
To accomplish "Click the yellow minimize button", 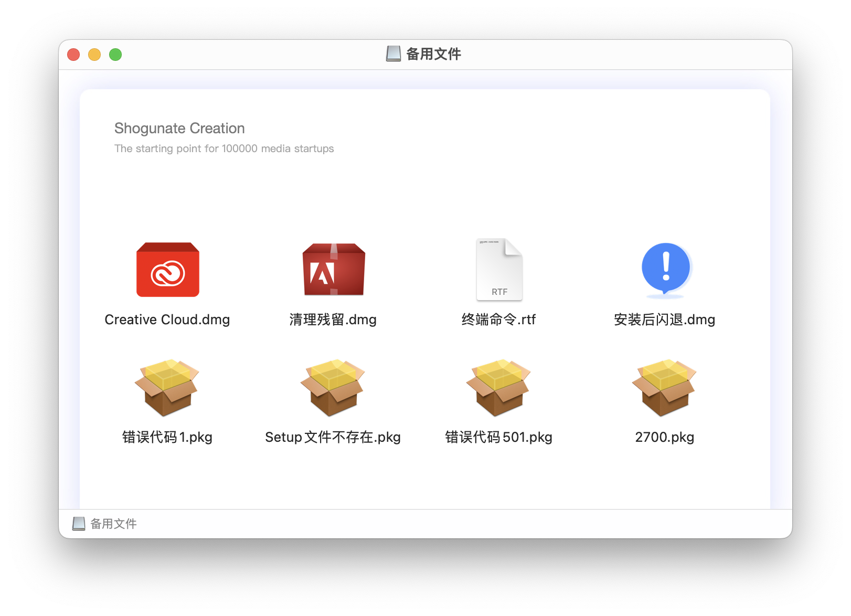I will (x=94, y=54).
